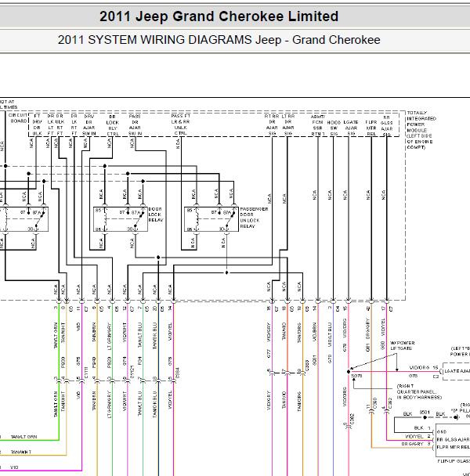Click the "C364" connector label
Viewport: 470px width, 476px height.
(x=178, y=373)
